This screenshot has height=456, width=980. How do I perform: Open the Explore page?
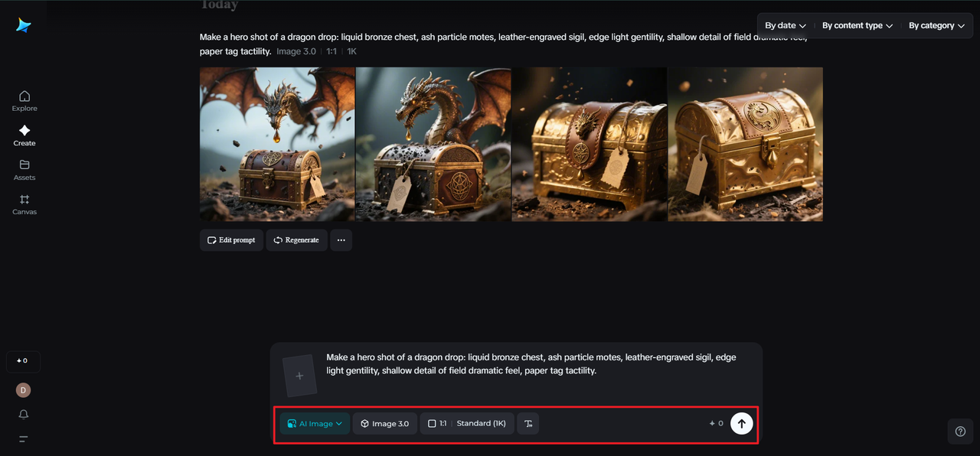pyautogui.click(x=24, y=100)
